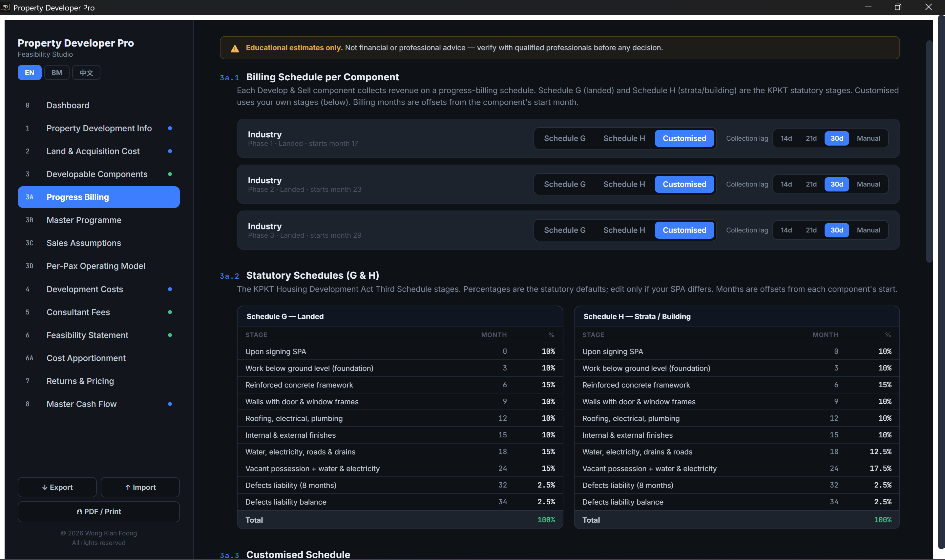
Task: Set Phase 1 Industry to Schedule G
Action: click(564, 138)
